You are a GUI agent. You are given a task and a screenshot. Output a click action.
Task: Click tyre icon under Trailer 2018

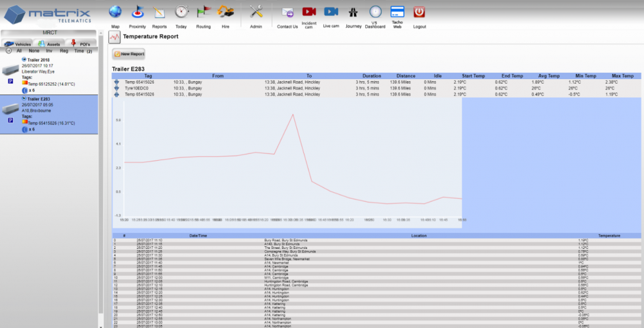pos(24,90)
